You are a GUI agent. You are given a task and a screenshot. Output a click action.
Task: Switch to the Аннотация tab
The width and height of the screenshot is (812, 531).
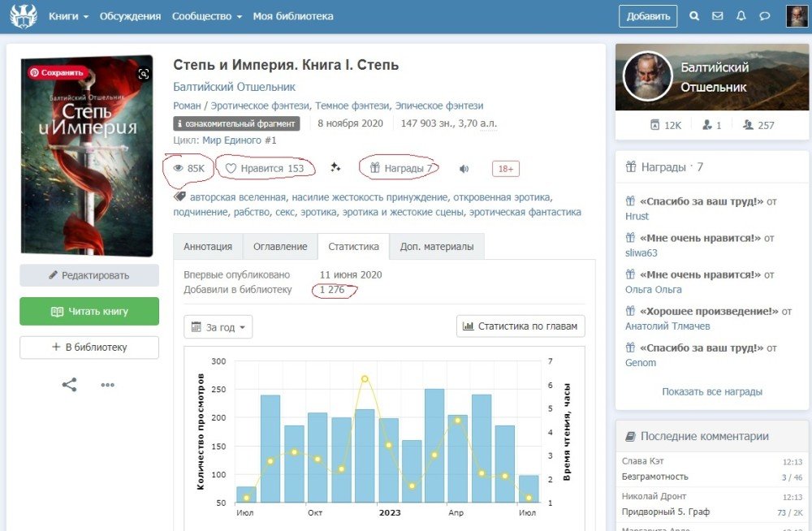pyautogui.click(x=208, y=247)
